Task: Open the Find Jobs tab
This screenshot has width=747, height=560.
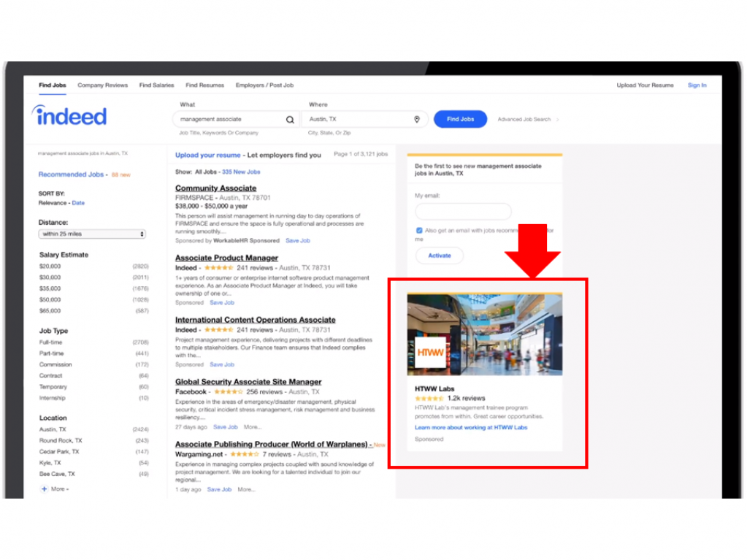Action: coord(53,85)
